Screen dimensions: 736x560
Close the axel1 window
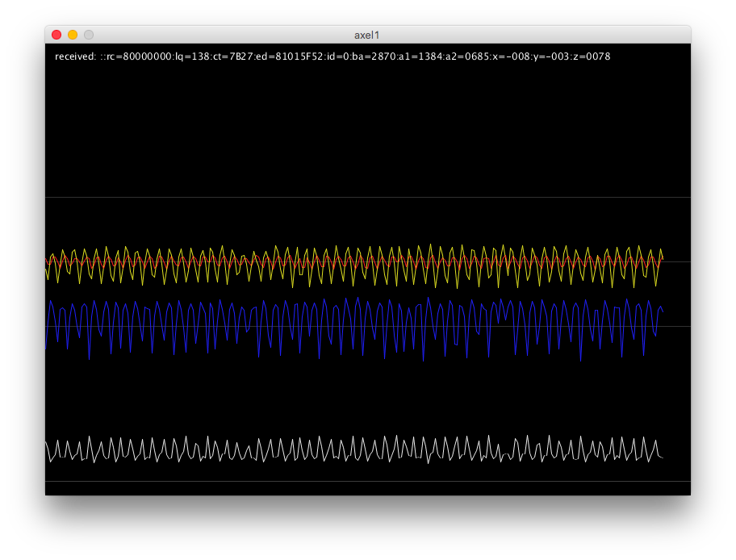(56, 35)
